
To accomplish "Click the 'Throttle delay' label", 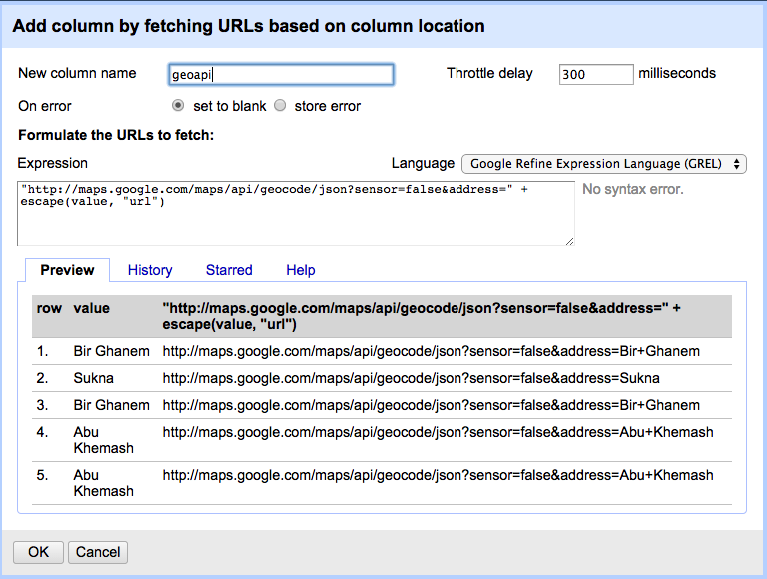I will (x=490, y=73).
